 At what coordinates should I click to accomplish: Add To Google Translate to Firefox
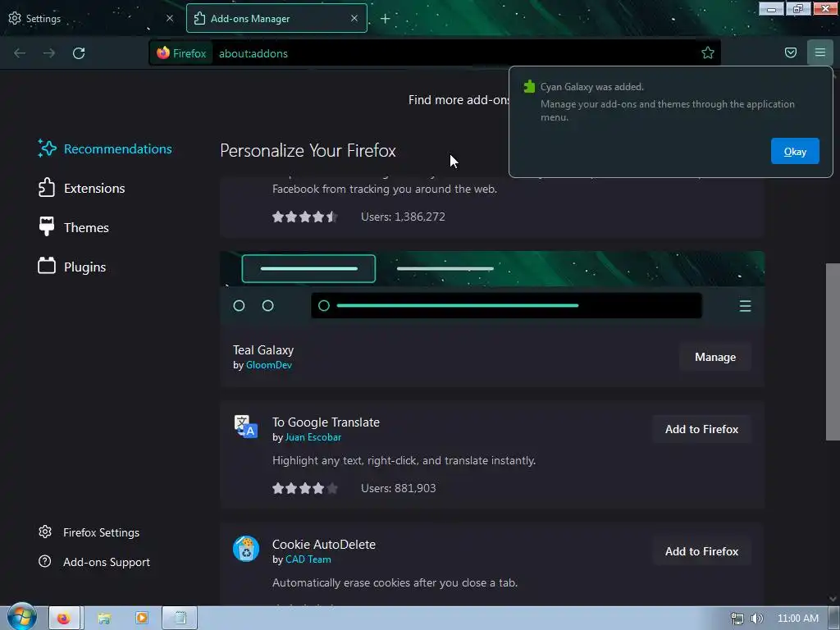[701, 429]
